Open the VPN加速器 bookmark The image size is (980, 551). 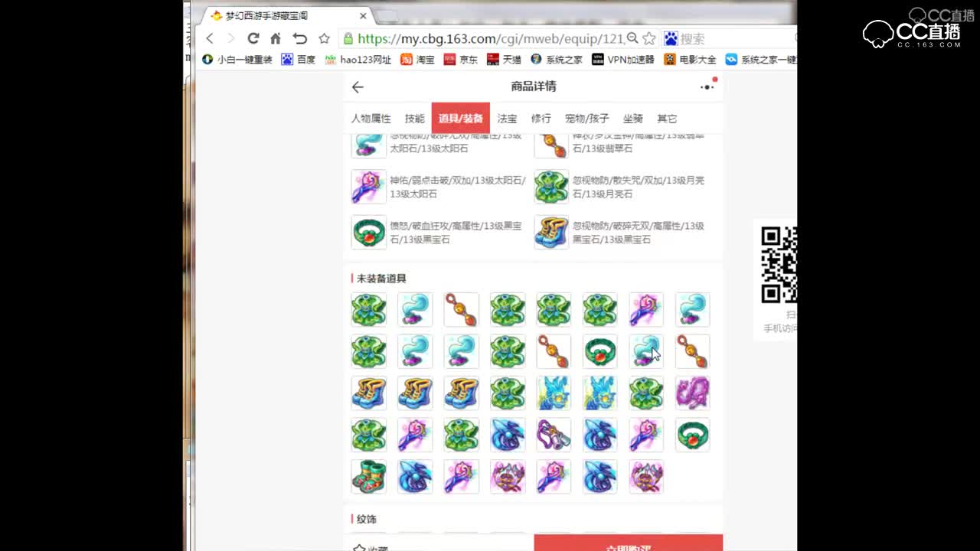(x=623, y=59)
